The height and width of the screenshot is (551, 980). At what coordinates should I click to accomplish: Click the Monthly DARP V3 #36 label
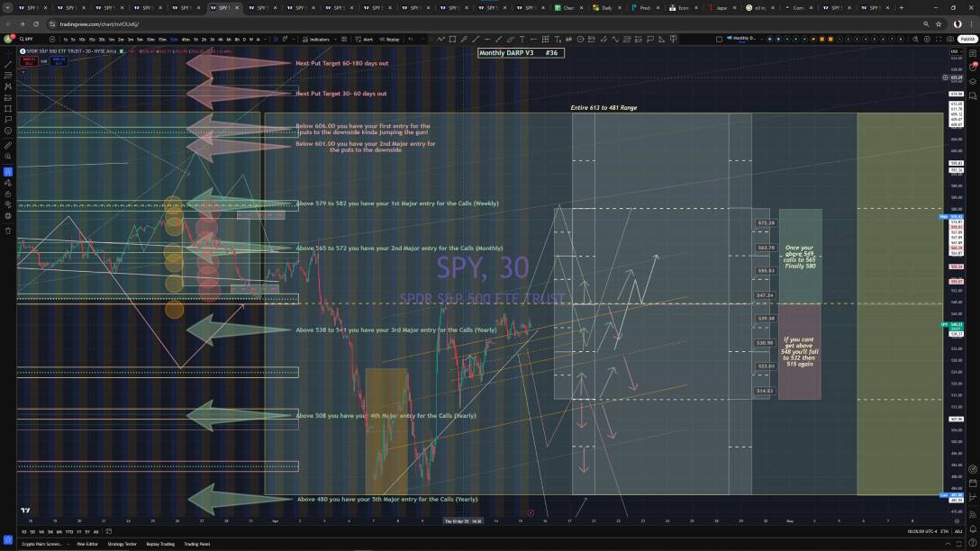[521, 53]
